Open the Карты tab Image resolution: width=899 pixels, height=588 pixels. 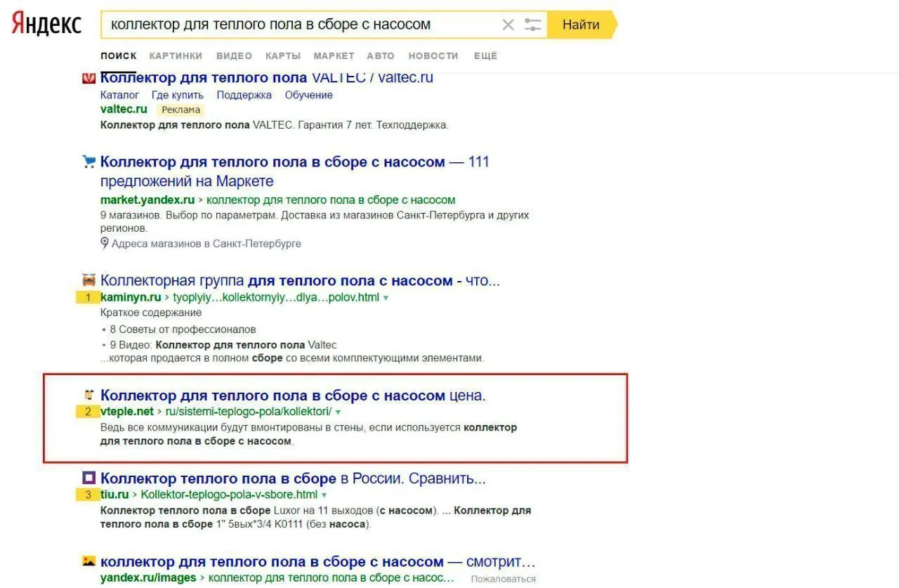pyautogui.click(x=283, y=56)
